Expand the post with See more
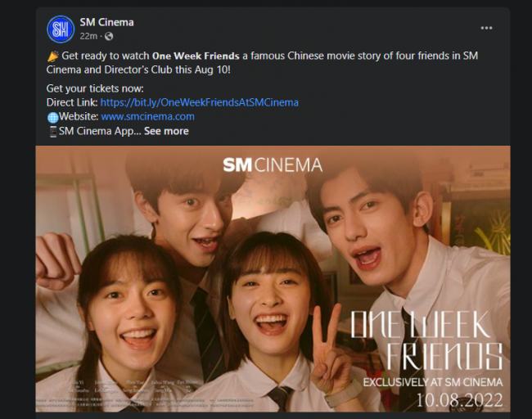This screenshot has width=532, height=419. pos(166,131)
